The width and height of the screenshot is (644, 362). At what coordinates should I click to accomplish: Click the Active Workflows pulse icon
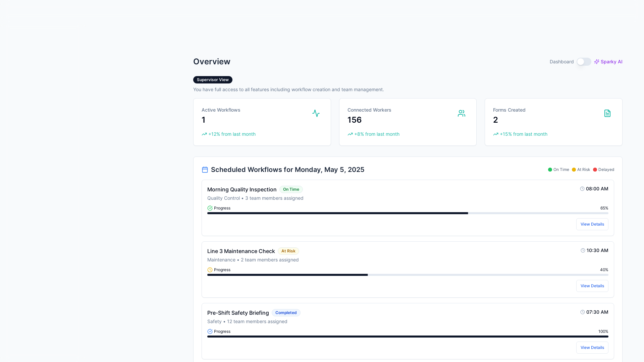pos(316,113)
